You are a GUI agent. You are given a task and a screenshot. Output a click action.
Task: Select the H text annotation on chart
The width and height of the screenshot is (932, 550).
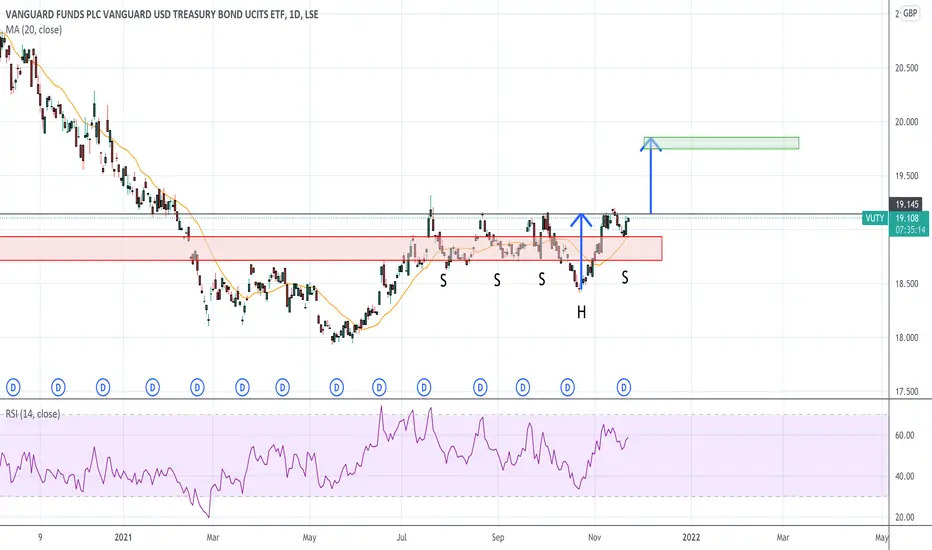(581, 312)
